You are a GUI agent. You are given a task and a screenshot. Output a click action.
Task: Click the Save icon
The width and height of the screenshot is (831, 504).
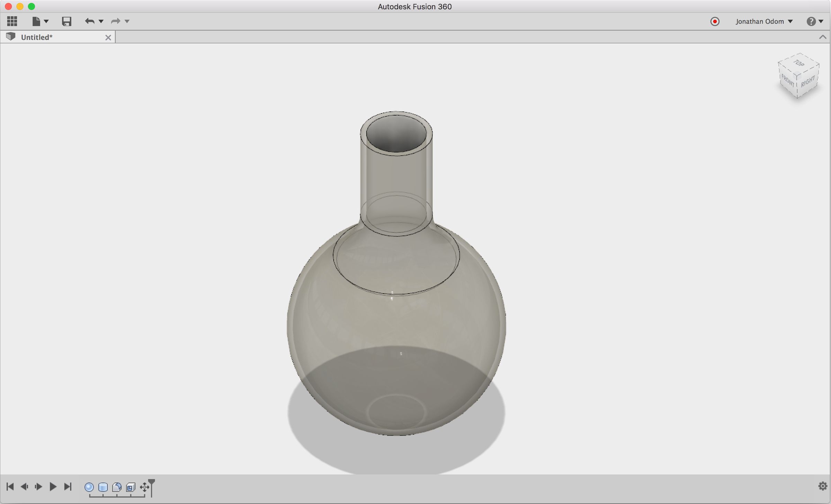66,21
